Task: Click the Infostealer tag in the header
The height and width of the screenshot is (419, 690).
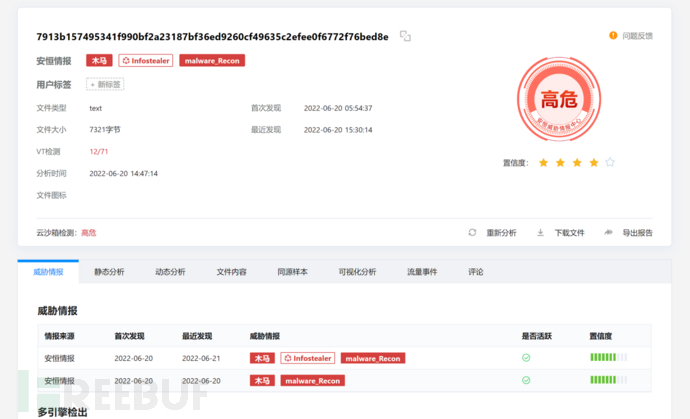Action: [146, 60]
